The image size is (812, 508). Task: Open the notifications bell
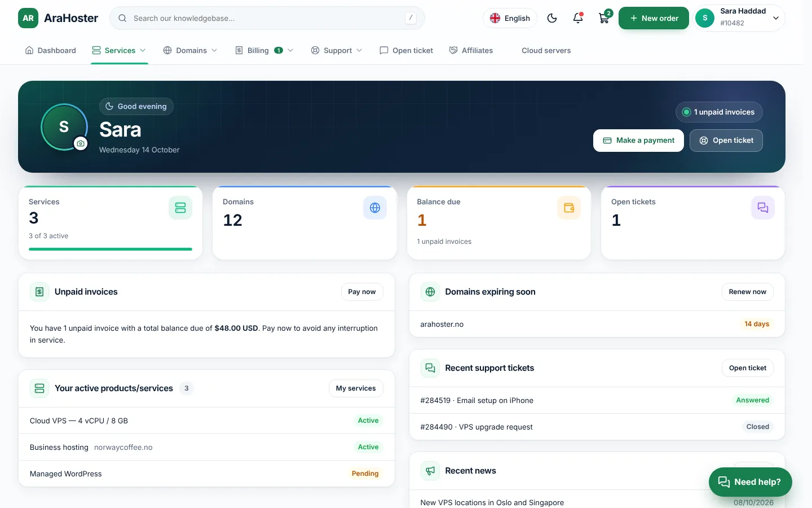pyautogui.click(x=578, y=18)
